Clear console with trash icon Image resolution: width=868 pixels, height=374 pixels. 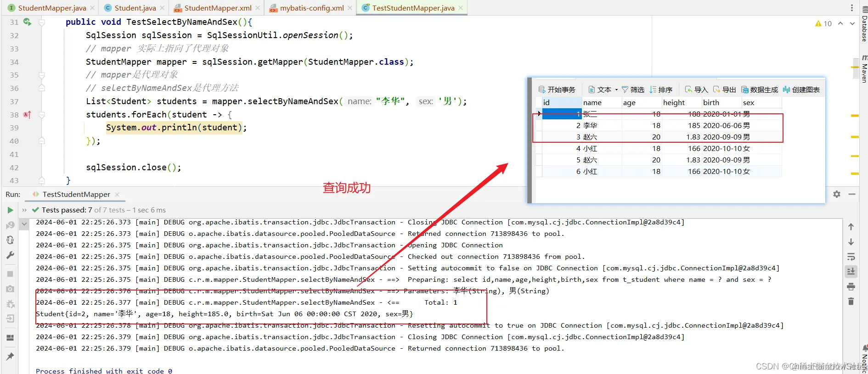click(851, 301)
